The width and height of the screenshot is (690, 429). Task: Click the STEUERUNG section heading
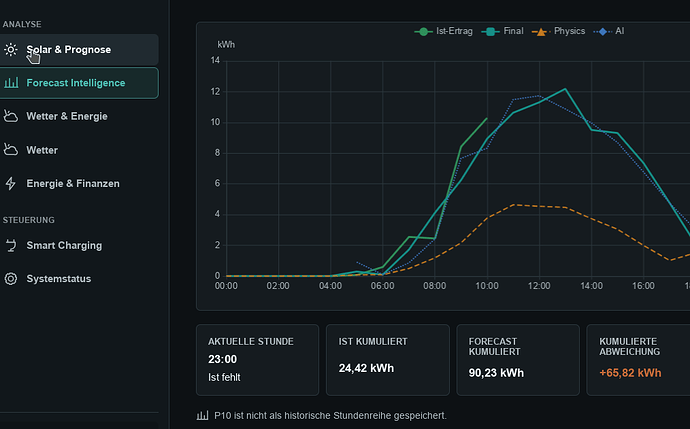[x=29, y=220]
